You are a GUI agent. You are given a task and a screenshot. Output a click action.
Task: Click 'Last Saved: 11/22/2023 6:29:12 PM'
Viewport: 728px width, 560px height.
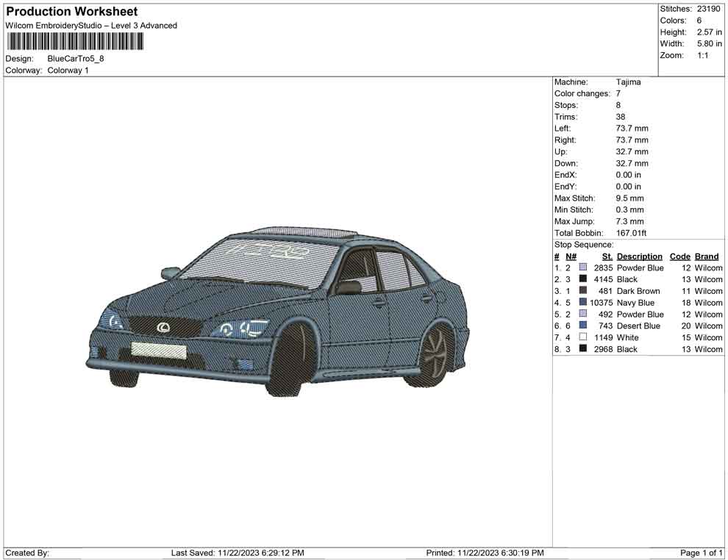point(238,553)
